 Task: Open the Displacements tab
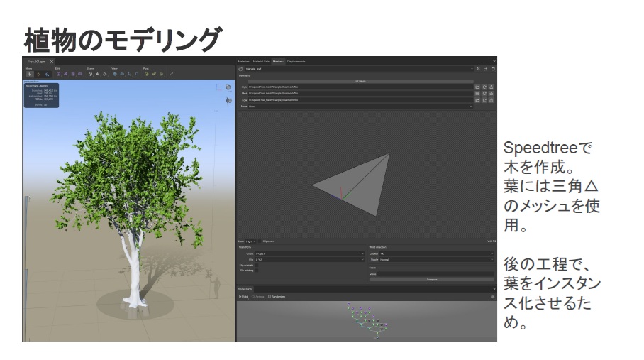[x=296, y=62]
